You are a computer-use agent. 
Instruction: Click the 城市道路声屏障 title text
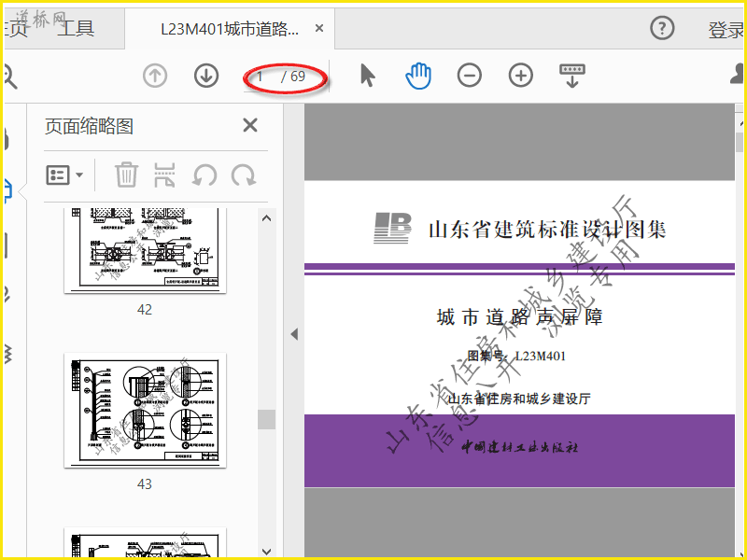point(520,317)
